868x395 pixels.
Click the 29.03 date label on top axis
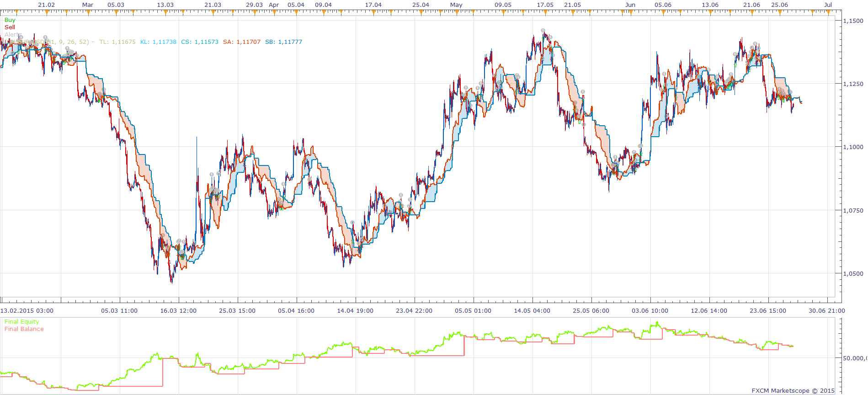click(x=254, y=5)
